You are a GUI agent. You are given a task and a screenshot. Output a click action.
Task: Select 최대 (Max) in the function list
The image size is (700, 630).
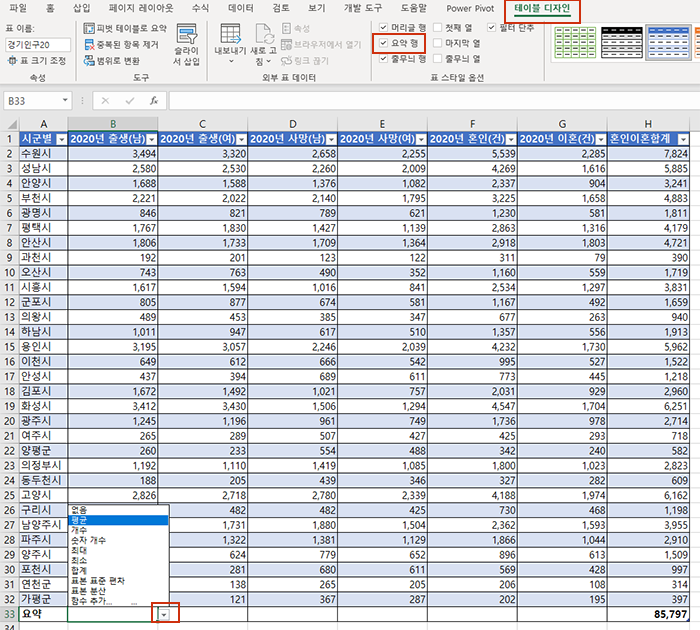coord(118,550)
